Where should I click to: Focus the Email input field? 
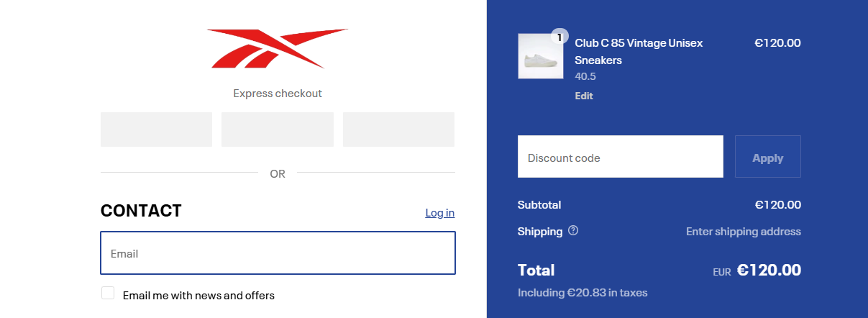point(278,253)
